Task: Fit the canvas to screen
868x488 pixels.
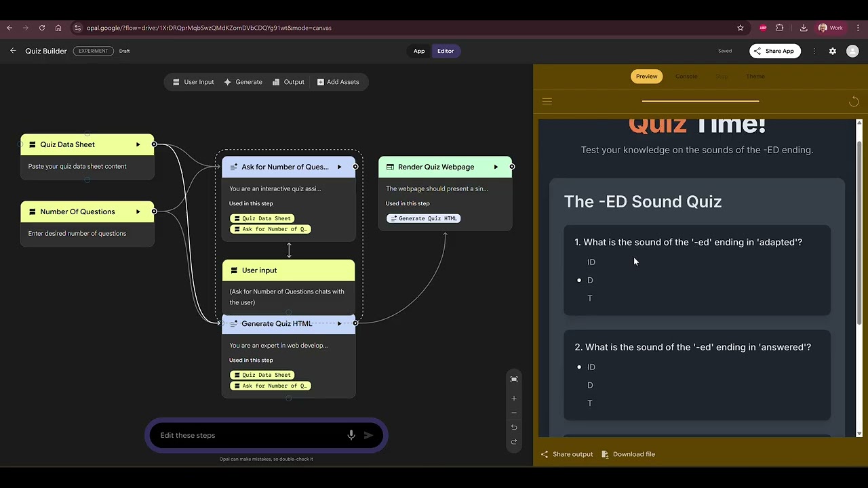Action: (x=514, y=380)
